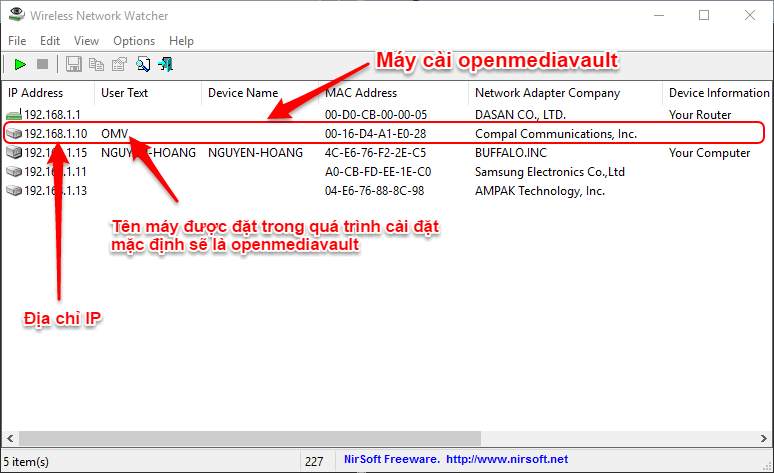Sort by the Device Name column header
Viewport: 774px width, 473px height.
[260, 93]
